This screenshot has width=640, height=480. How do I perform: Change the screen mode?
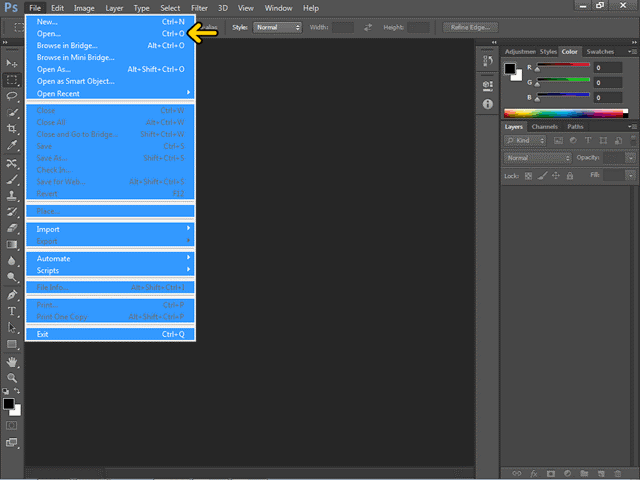coord(11,443)
